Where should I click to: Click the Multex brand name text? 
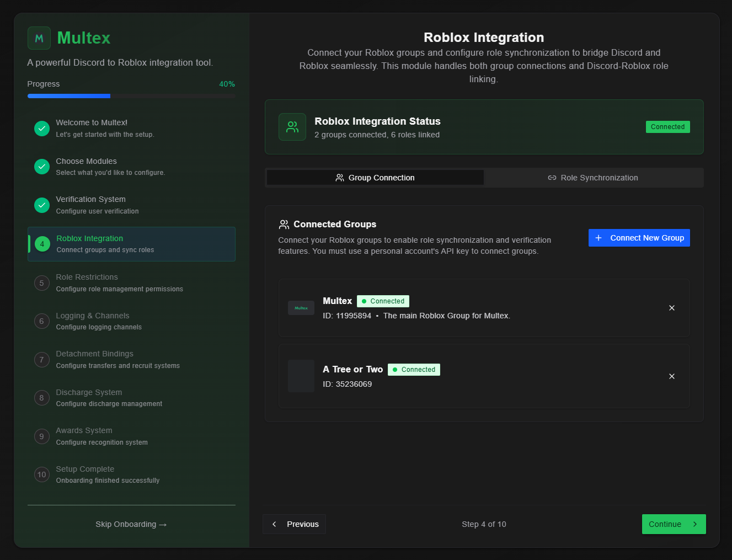coord(84,38)
